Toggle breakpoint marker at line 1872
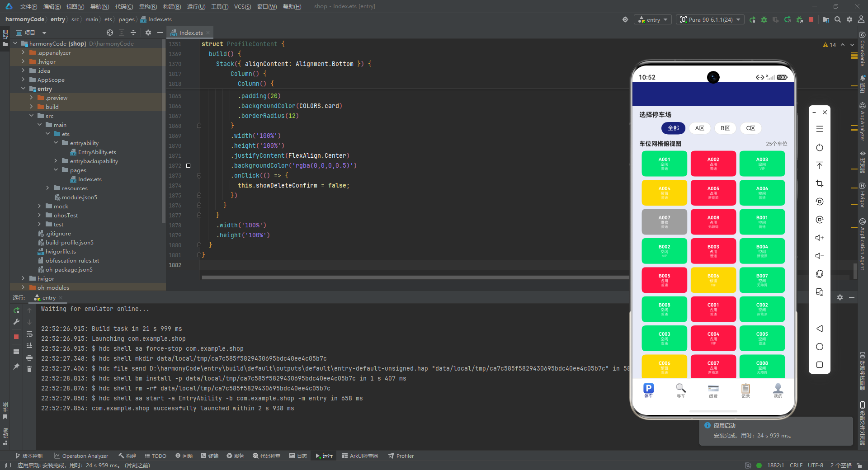The image size is (868, 470). pos(188,166)
